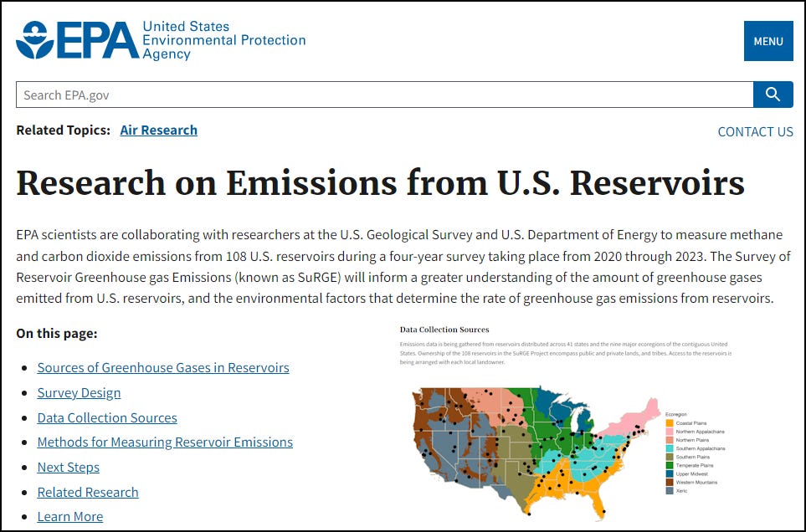Click the CONTACT US link
The height and width of the screenshot is (532, 806).
[x=755, y=132]
